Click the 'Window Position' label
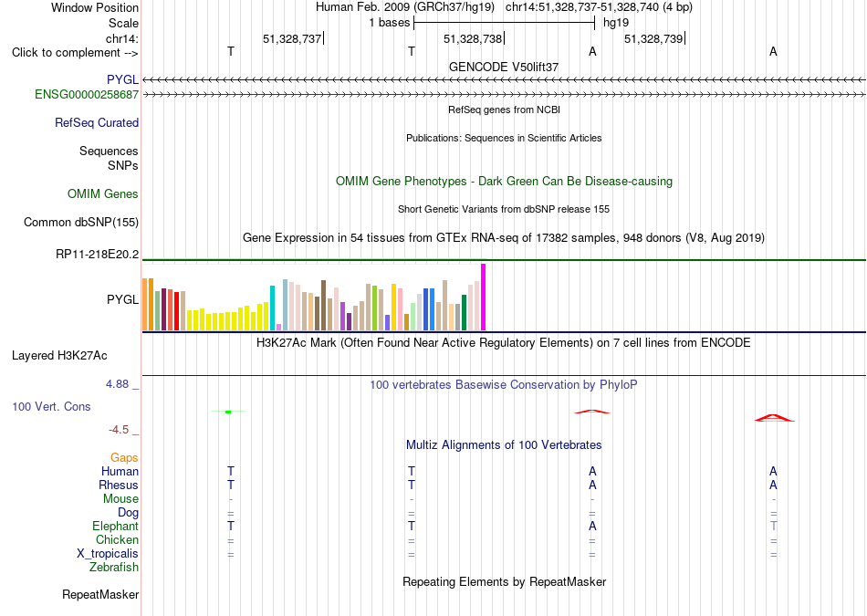867x616 pixels. 95,7
